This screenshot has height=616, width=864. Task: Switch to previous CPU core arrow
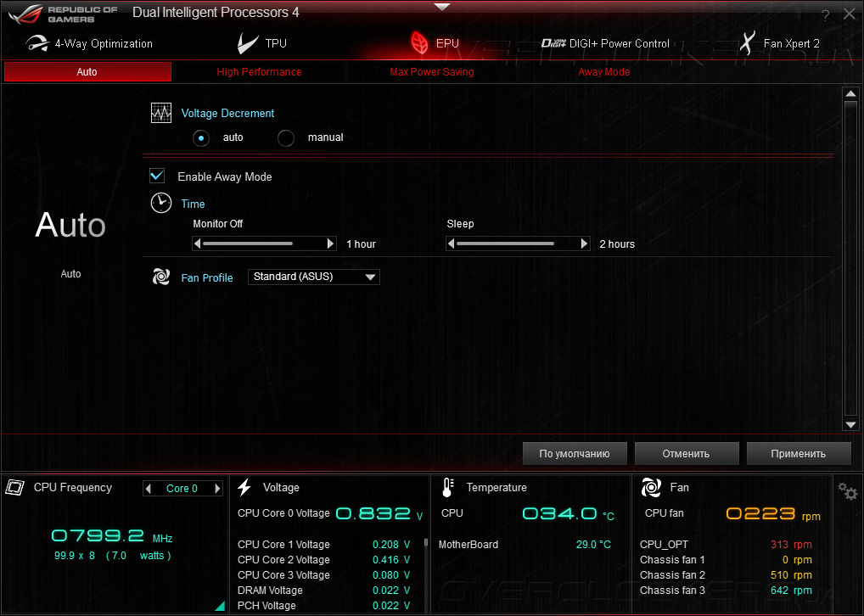pyautogui.click(x=149, y=488)
